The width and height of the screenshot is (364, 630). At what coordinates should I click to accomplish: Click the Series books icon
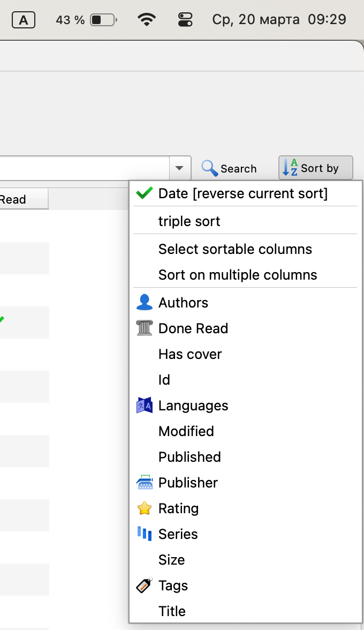pyautogui.click(x=145, y=534)
